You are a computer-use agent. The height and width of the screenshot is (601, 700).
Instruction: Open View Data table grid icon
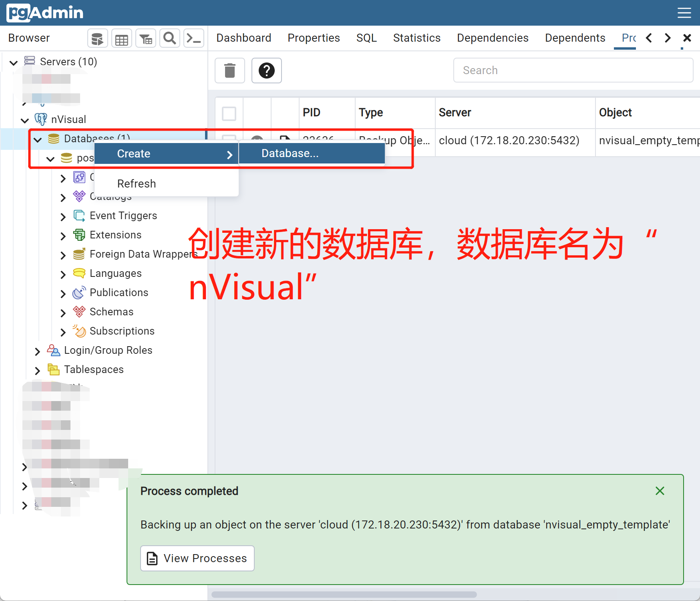pyautogui.click(x=121, y=38)
